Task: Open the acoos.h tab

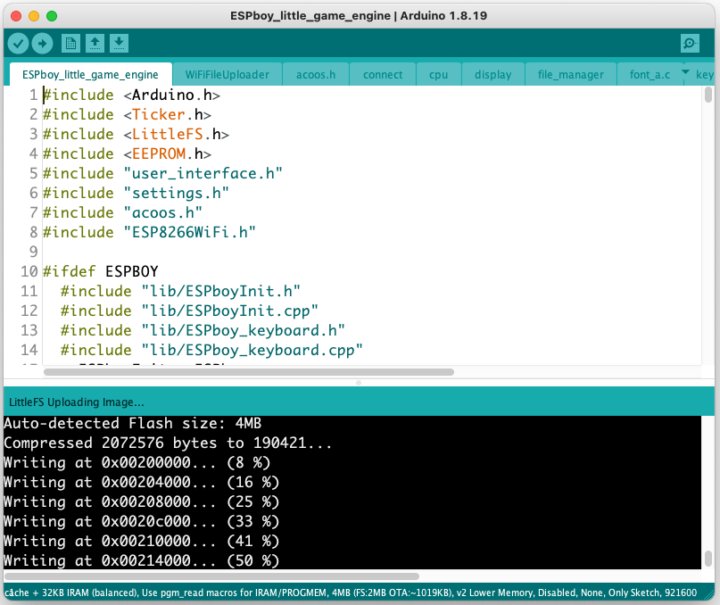Action: [315, 75]
